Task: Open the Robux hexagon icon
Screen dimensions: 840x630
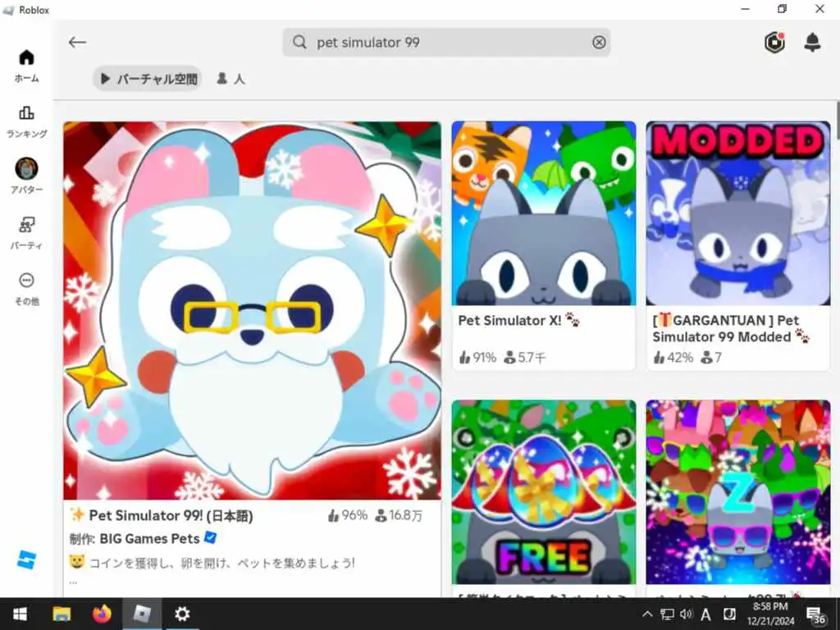Action: [x=774, y=43]
